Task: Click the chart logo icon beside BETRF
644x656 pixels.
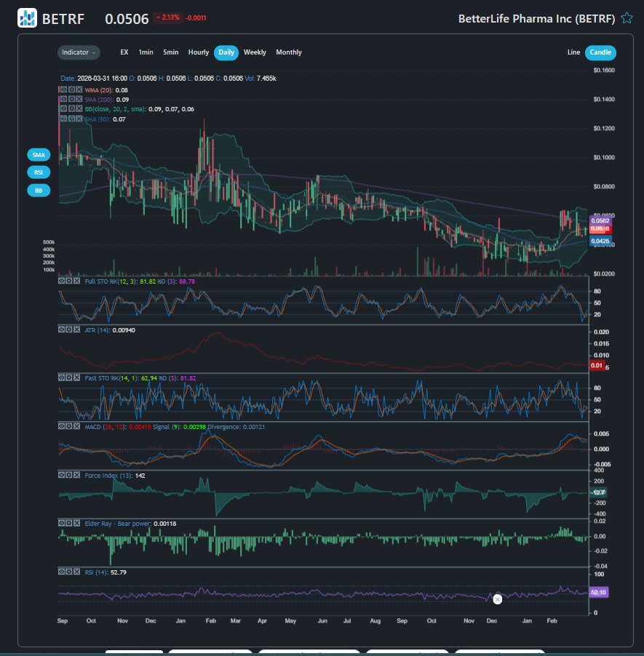Action: click(x=27, y=18)
